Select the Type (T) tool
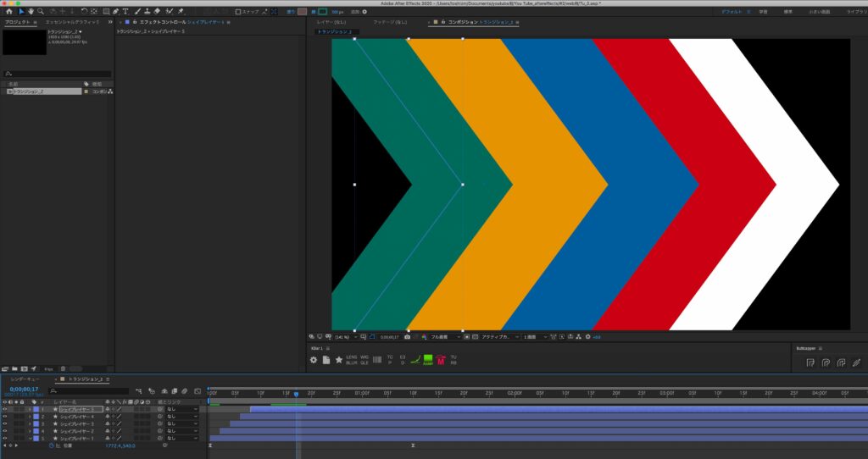The width and height of the screenshot is (868, 459). pos(125,11)
